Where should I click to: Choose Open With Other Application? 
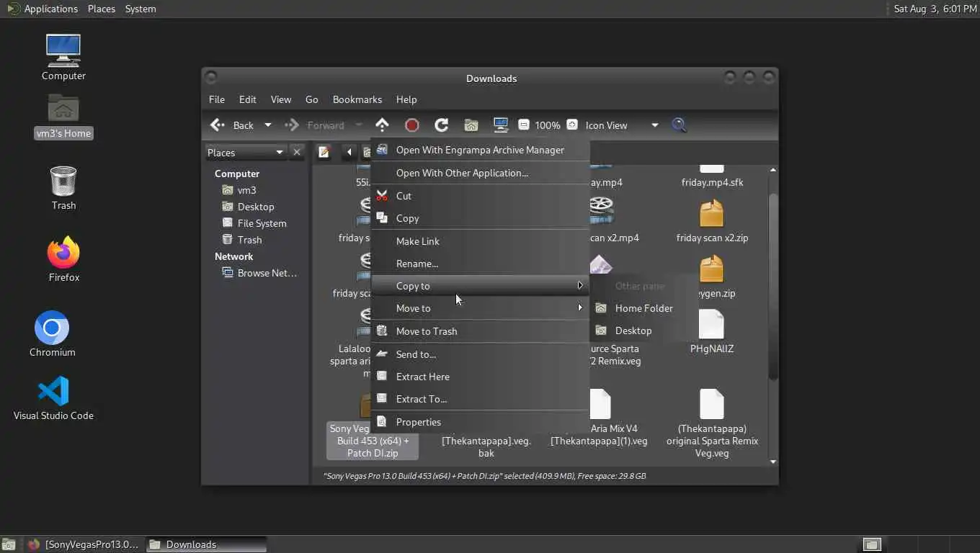click(x=480, y=173)
